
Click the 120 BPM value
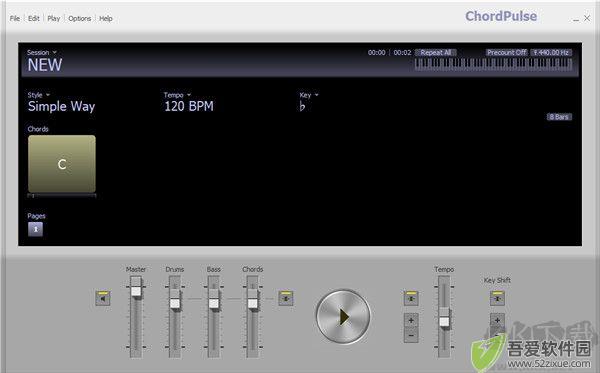(189, 106)
